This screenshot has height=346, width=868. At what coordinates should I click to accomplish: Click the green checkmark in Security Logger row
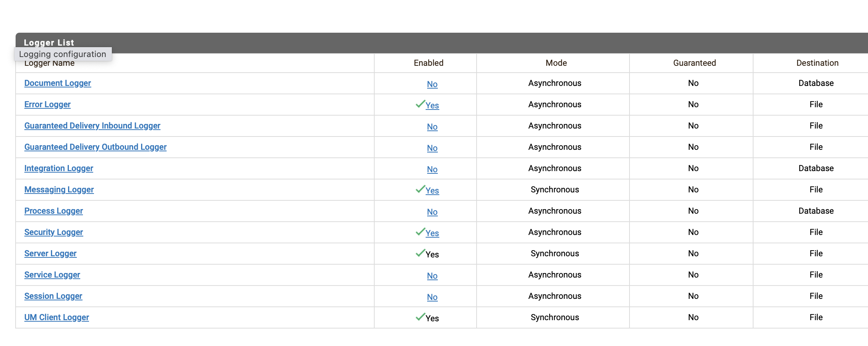click(420, 232)
